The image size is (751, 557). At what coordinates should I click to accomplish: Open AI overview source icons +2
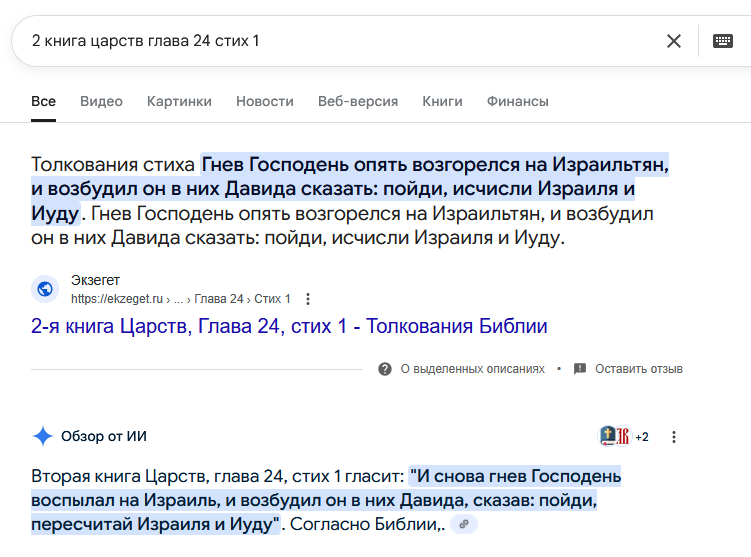pos(624,436)
